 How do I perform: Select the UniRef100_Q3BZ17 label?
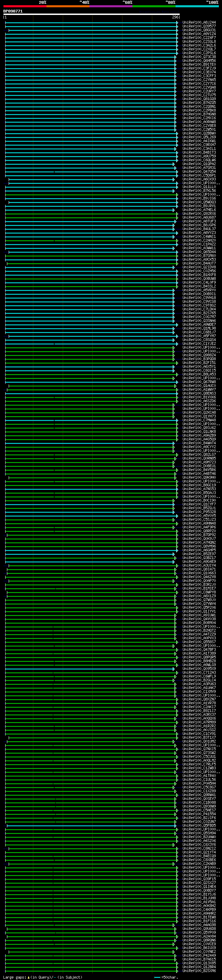coord(199,558)
